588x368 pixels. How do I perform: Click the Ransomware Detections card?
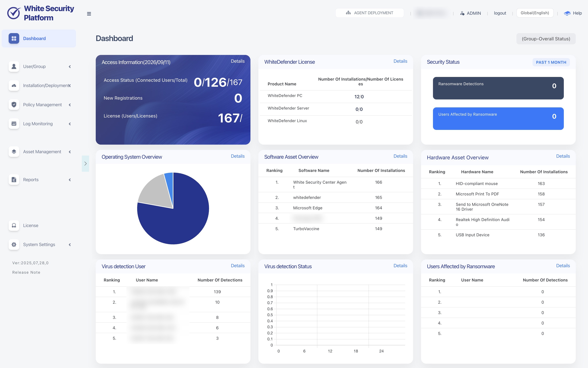(498, 88)
